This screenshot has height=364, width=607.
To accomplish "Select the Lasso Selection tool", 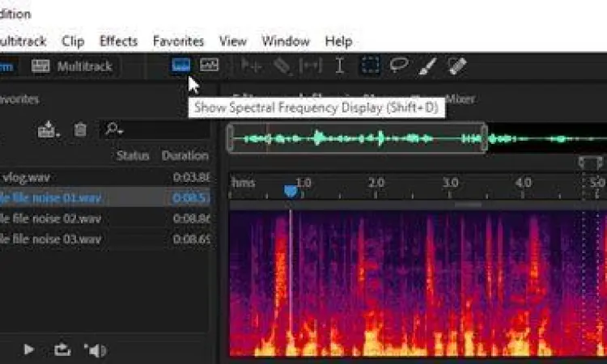I will pyautogui.click(x=399, y=65).
